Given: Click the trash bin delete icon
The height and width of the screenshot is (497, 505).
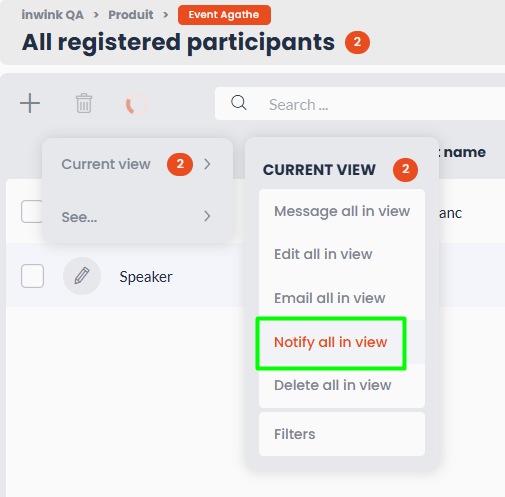Looking at the screenshot, I should click(84, 103).
